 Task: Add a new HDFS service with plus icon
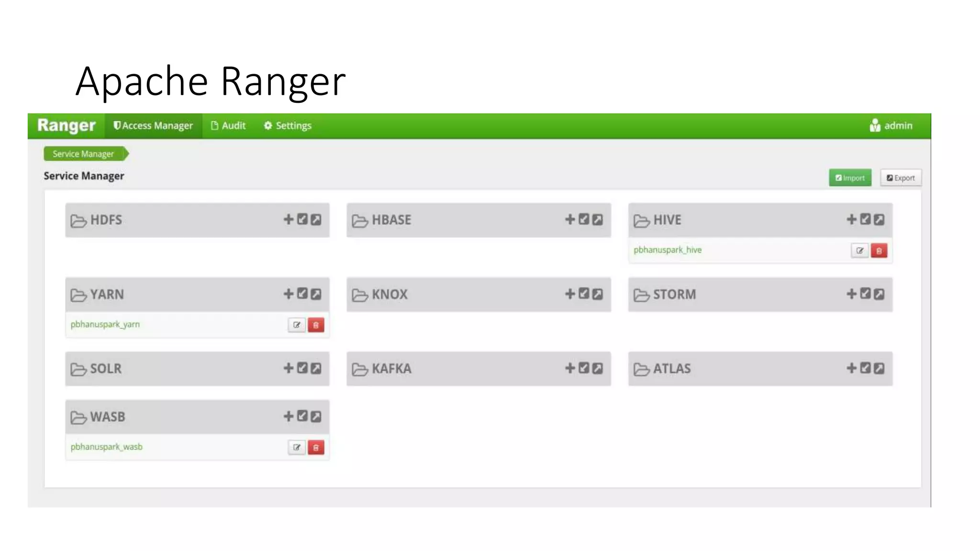click(288, 220)
